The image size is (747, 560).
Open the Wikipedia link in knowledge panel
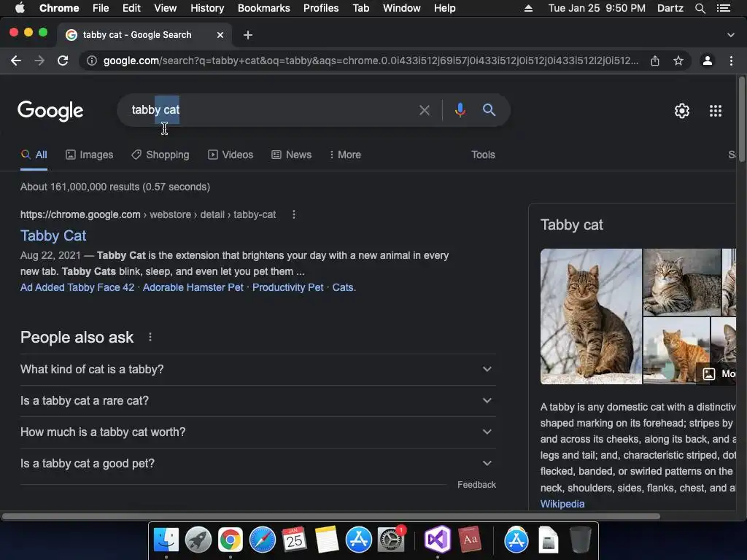click(562, 504)
